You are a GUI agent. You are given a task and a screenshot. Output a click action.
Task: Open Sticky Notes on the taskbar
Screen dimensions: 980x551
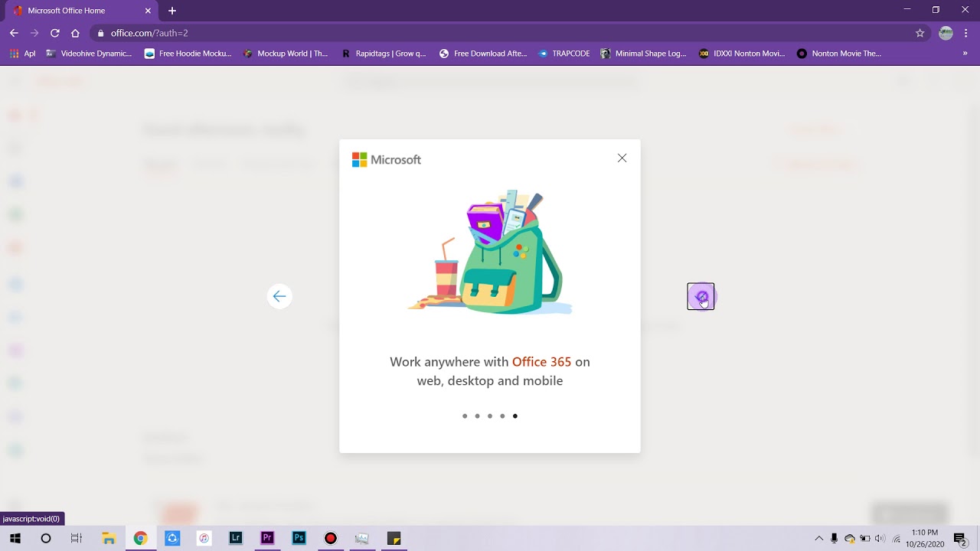click(394, 538)
